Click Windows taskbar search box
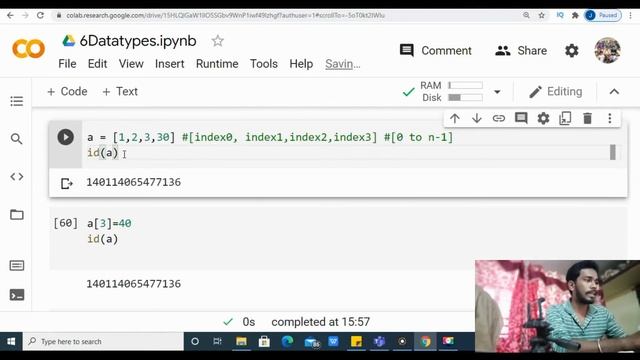This screenshot has width=640, height=360. [104, 341]
